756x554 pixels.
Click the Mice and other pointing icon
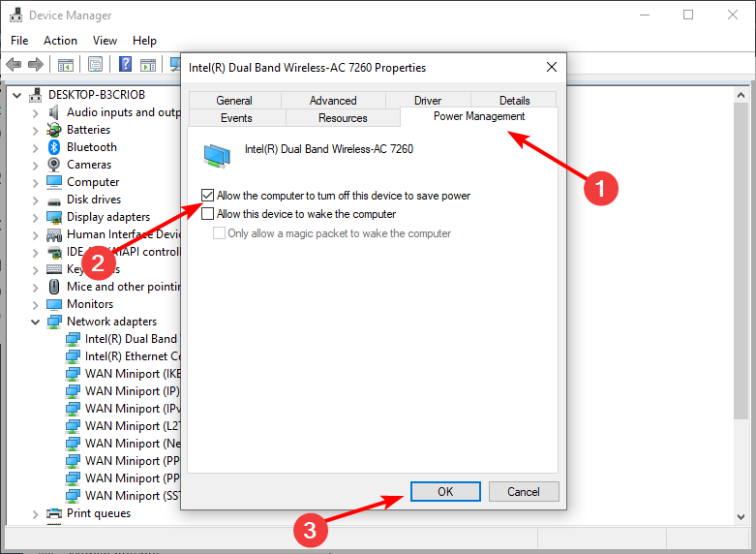point(54,287)
